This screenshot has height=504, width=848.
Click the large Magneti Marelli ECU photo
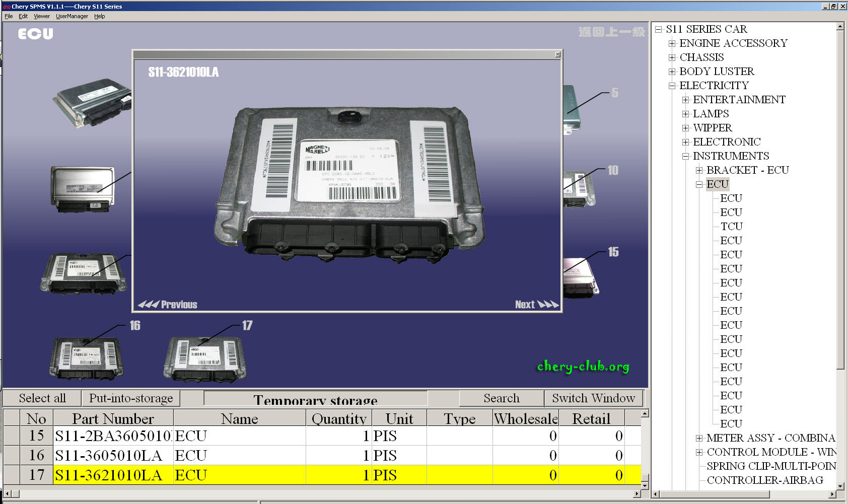350,184
